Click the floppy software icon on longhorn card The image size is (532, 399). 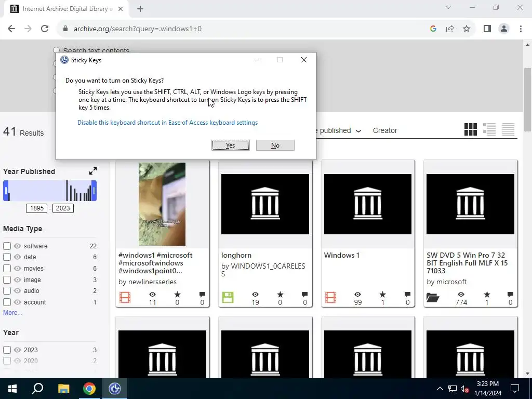(x=228, y=298)
